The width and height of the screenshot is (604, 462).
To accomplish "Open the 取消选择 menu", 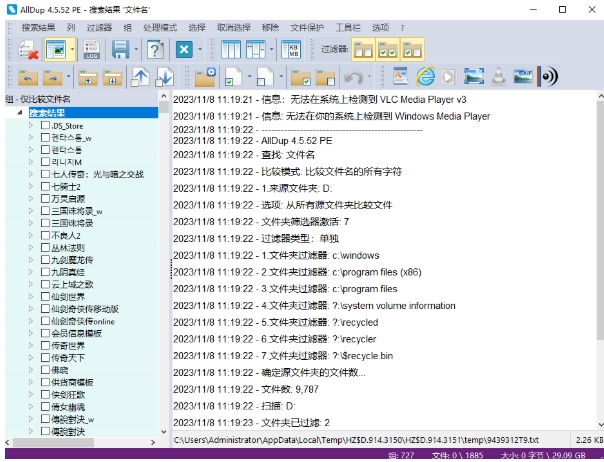I will point(233,27).
